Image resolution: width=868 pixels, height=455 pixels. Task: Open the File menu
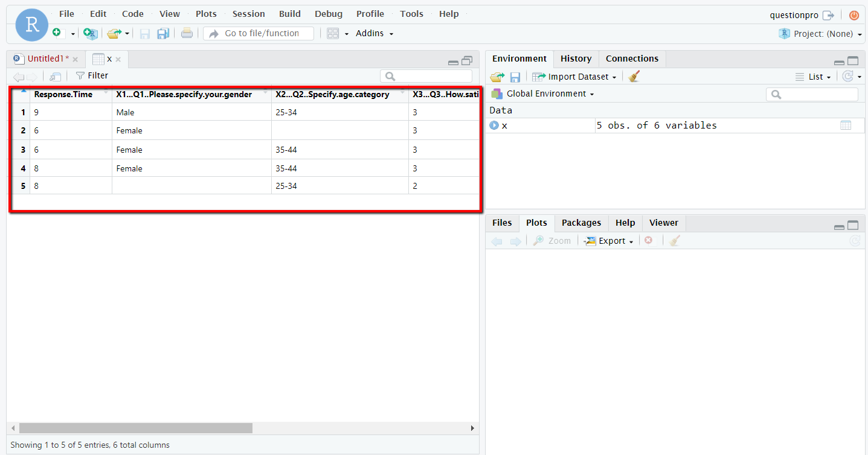click(66, 14)
